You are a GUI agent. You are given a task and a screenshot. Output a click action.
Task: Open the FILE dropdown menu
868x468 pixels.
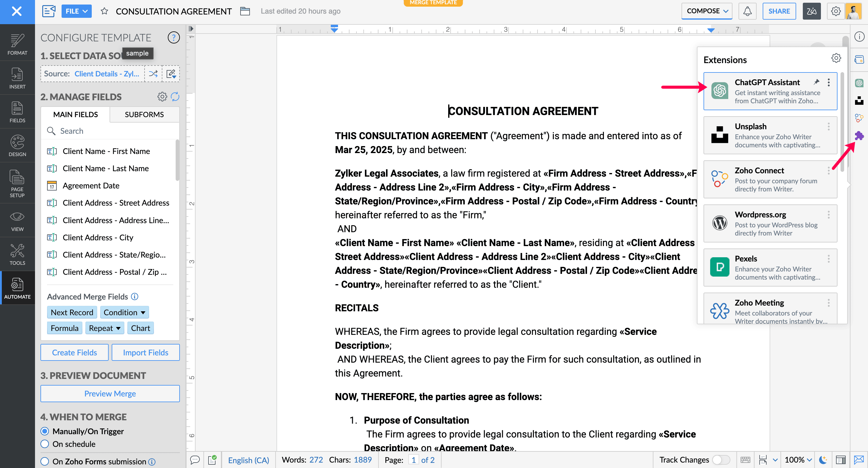(x=76, y=11)
